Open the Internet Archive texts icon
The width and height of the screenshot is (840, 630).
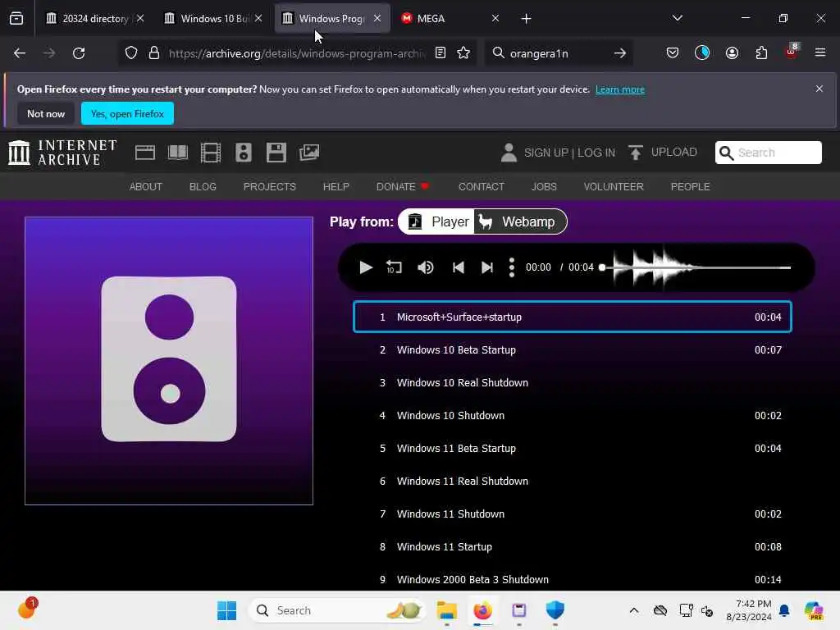(178, 153)
